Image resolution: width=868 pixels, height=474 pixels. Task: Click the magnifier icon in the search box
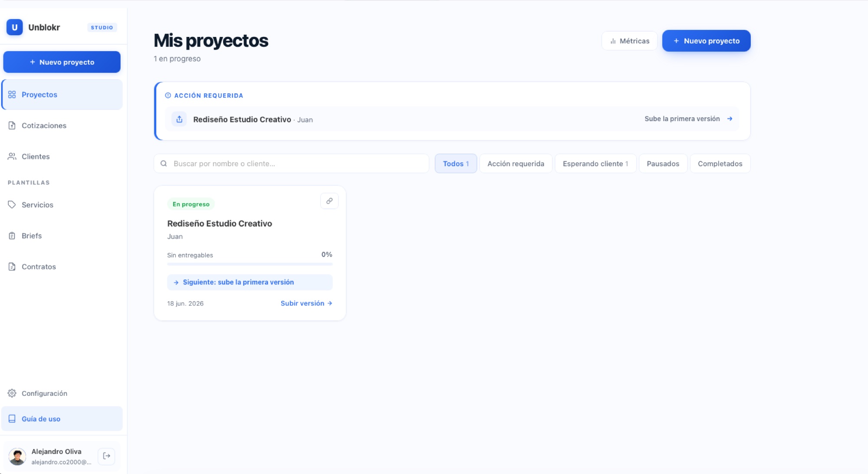(164, 164)
